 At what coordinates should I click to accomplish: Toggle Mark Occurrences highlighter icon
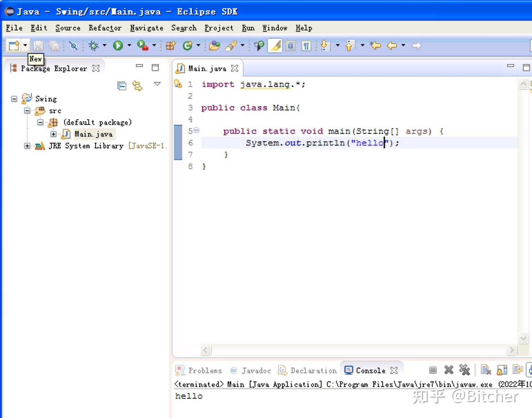(275, 46)
